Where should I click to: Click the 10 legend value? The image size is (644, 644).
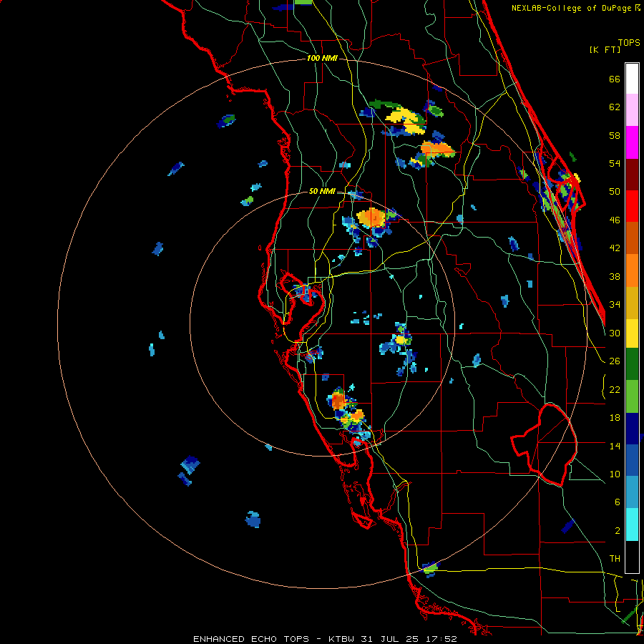click(615, 474)
